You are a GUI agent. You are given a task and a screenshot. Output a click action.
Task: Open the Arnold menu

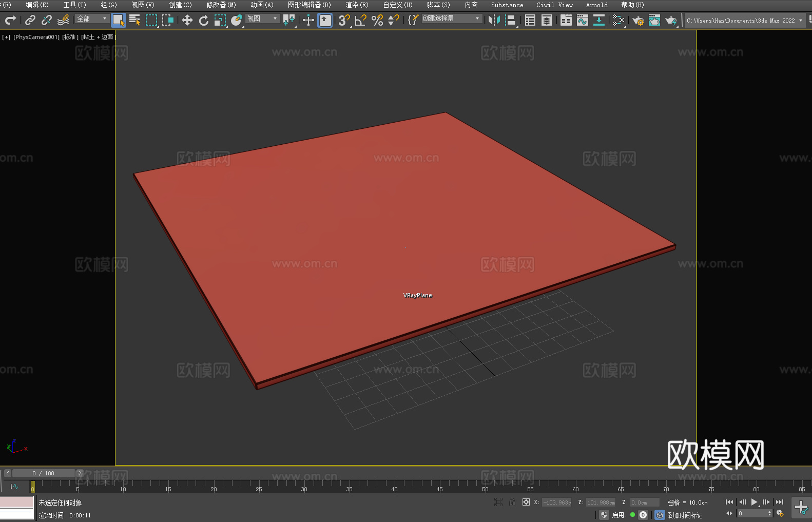596,5
